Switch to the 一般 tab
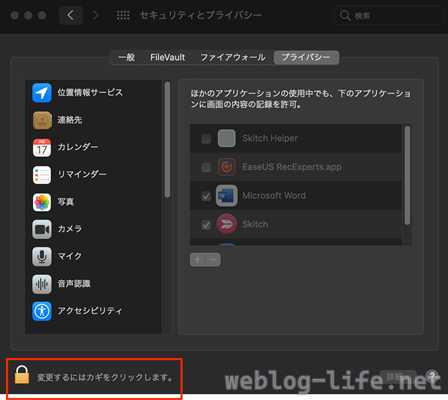This screenshot has height=400, width=448. pos(127,57)
